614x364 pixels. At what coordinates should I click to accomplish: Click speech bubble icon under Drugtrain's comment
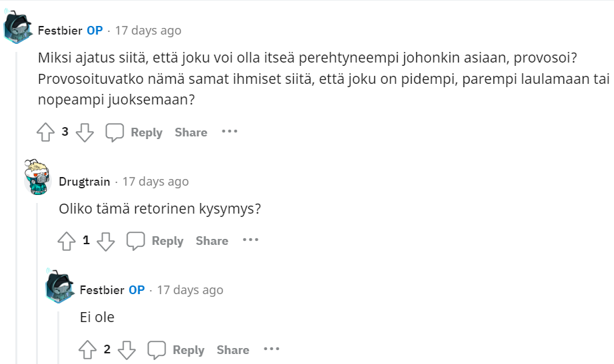[136, 241]
